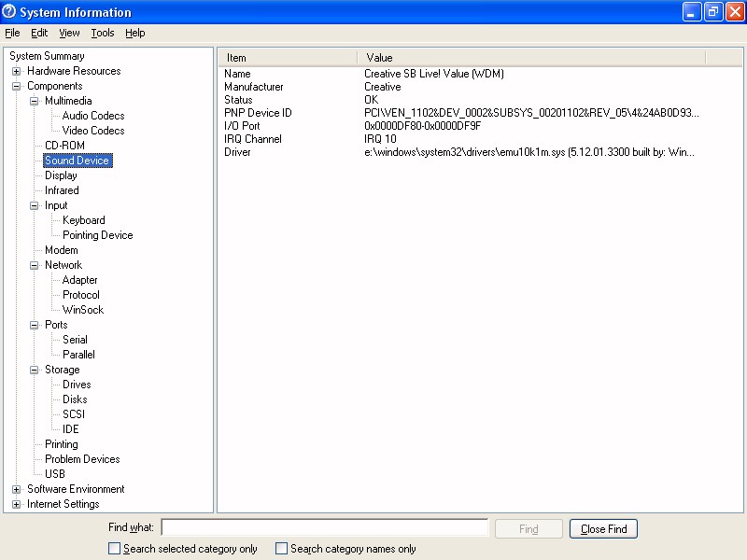
Task: Select Display in the tree
Action: (x=61, y=175)
